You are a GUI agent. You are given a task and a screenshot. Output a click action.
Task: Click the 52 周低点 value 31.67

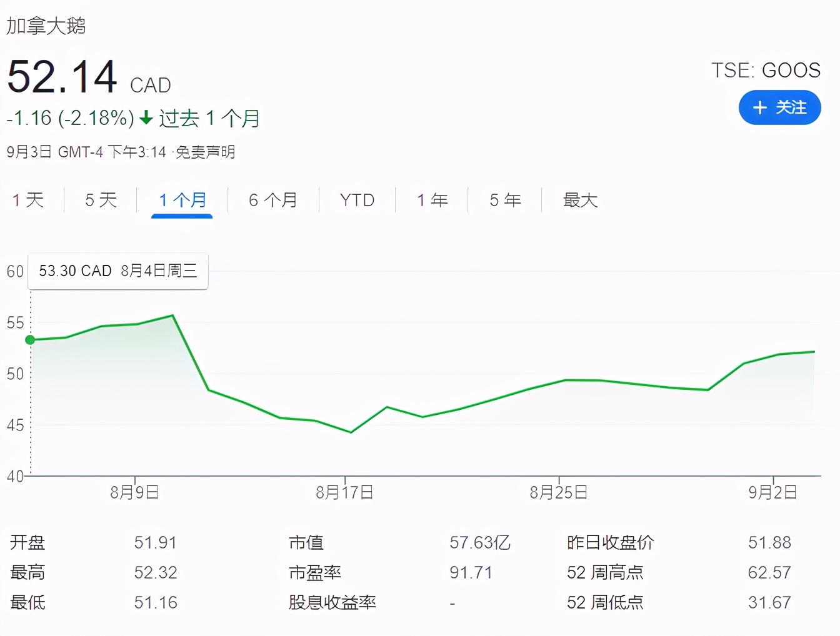click(x=769, y=602)
